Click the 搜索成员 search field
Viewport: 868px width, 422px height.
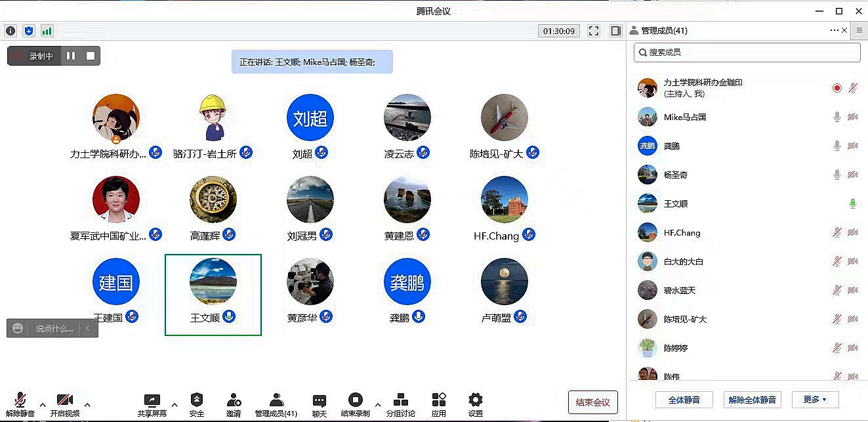(747, 53)
